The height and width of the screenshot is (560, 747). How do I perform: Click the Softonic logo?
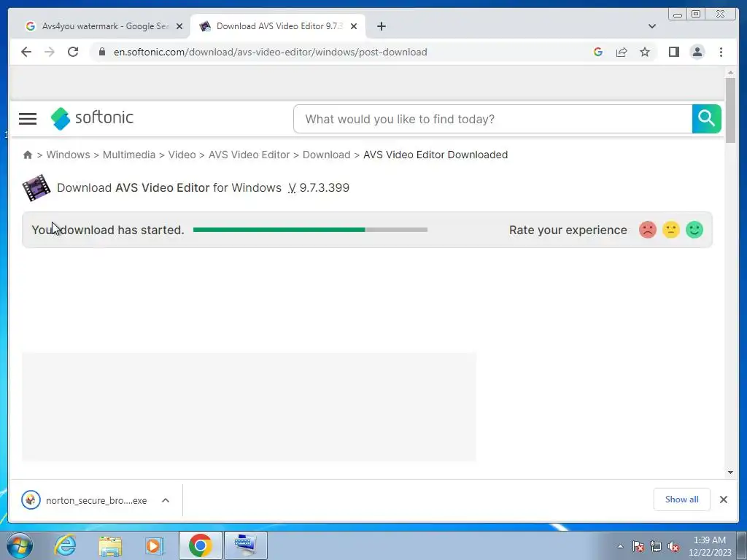92,118
